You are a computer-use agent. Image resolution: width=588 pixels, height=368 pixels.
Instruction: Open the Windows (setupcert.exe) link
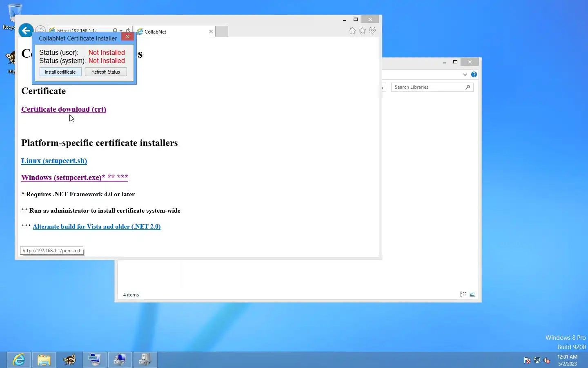(75, 177)
